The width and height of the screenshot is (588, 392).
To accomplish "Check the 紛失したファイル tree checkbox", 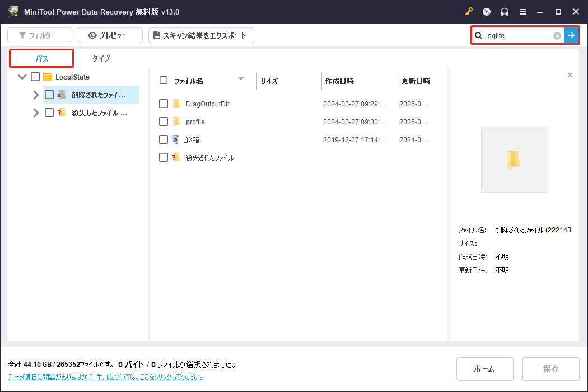I will pyautogui.click(x=49, y=113).
